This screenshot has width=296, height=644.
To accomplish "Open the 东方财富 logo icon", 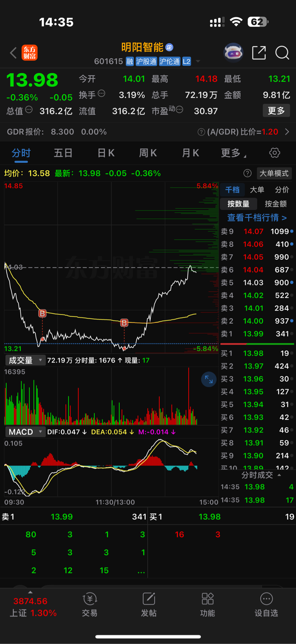I will [x=30, y=53].
